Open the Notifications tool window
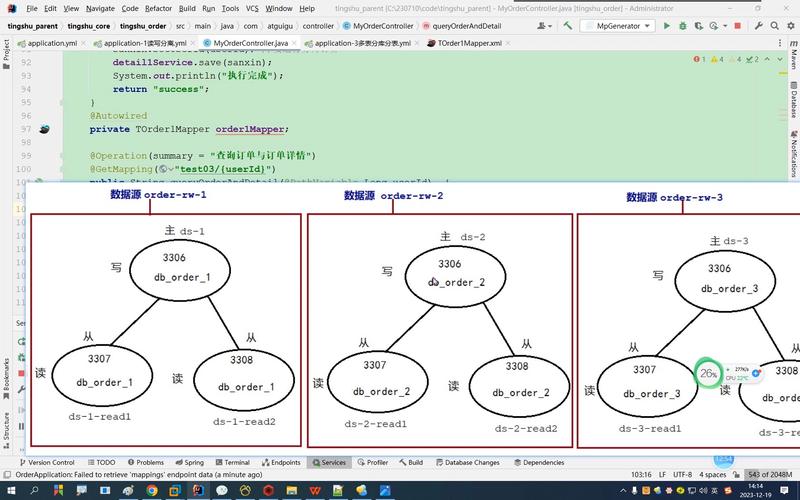The height and width of the screenshot is (500, 800). click(x=793, y=153)
